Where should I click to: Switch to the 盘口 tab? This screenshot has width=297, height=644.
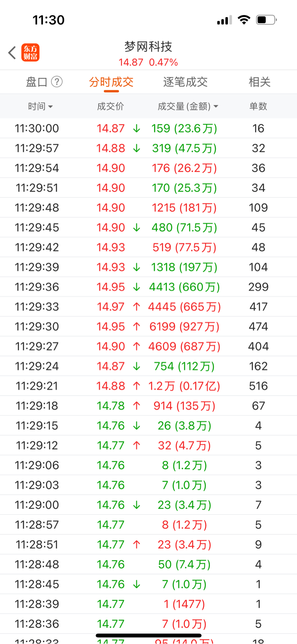point(37,82)
